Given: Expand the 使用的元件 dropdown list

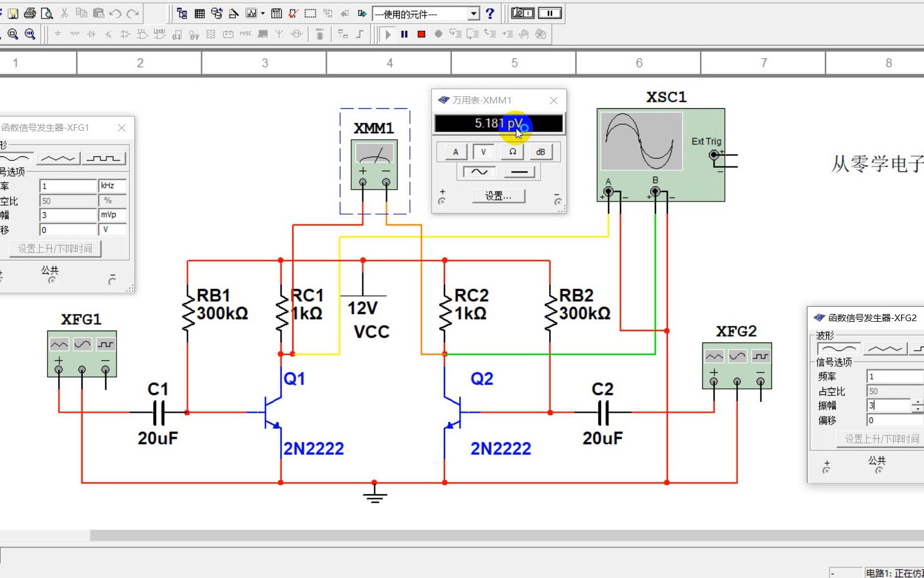Looking at the screenshot, I should point(474,14).
